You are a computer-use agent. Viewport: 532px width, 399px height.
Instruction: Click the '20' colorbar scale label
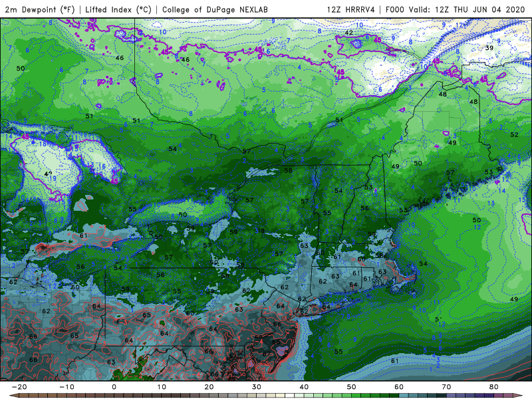click(209, 387)
